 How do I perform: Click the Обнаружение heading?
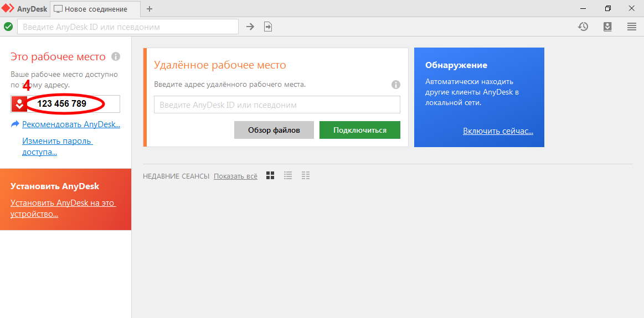(456, 65)
